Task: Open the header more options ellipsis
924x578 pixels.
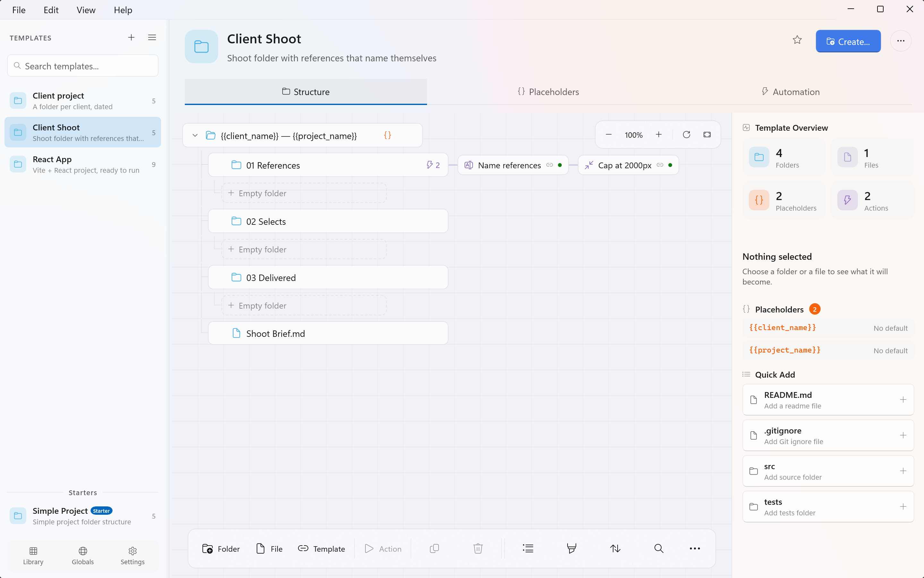Action: tap(900, 41)
